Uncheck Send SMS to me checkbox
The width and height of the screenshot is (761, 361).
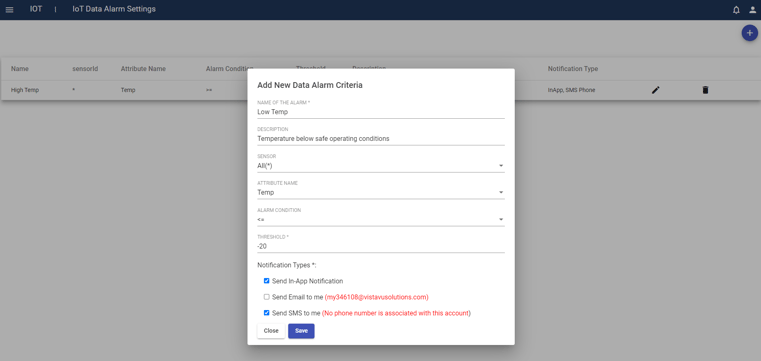pyautogui.click(x=266, y=313)
